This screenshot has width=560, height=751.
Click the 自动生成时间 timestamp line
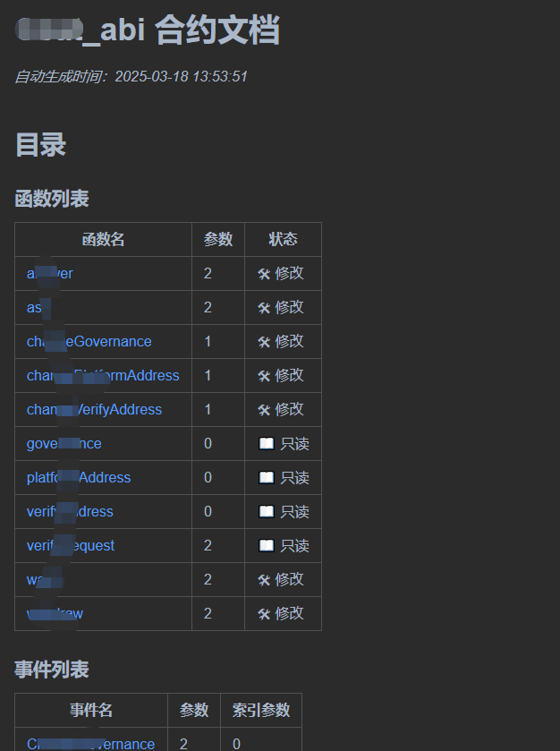pos(132,77)
